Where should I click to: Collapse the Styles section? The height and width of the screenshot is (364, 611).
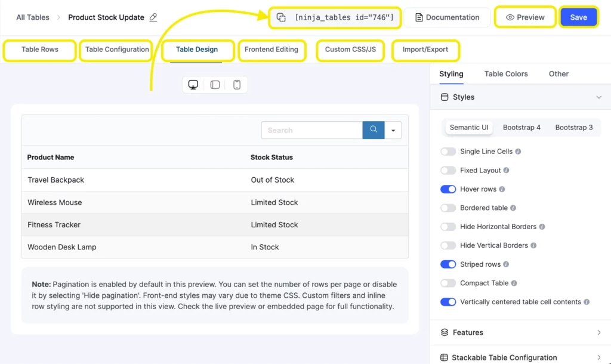[x=598, y=97]
